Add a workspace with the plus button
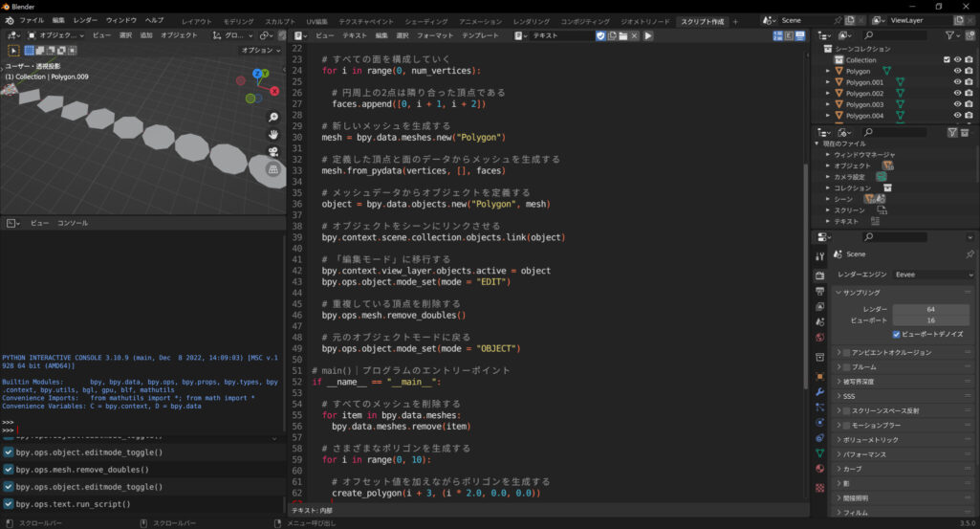Viewport: 980px width, 529px height. [x=735, y=21]
